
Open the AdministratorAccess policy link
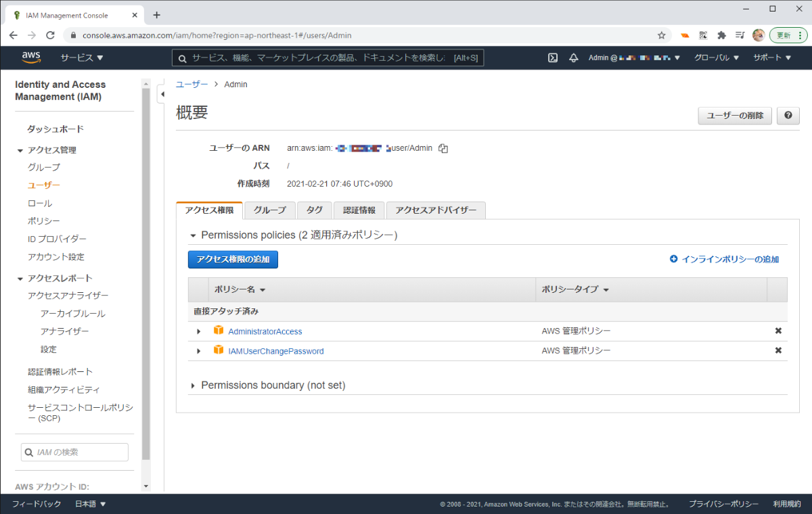[x=265, y=331]
